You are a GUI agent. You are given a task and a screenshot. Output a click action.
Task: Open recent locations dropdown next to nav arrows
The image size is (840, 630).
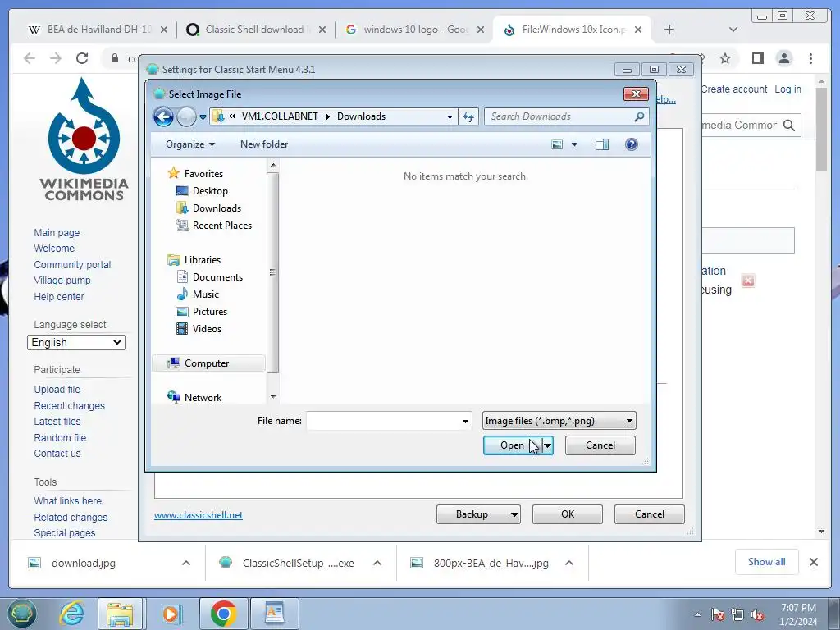[203, 116]
